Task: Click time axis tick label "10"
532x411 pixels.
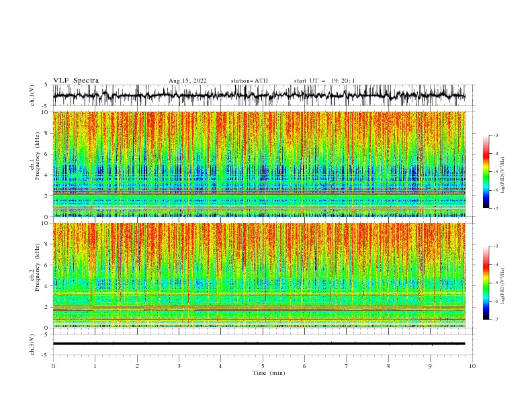Action: tap(472, 366)
